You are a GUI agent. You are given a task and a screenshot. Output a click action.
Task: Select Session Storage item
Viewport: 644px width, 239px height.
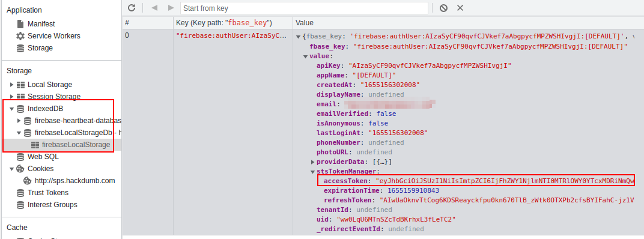pyautogui.click(x=54, y=97)
